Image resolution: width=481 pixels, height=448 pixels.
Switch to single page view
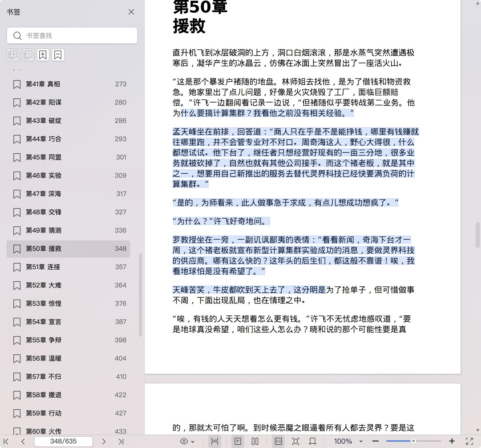(238, 441)
